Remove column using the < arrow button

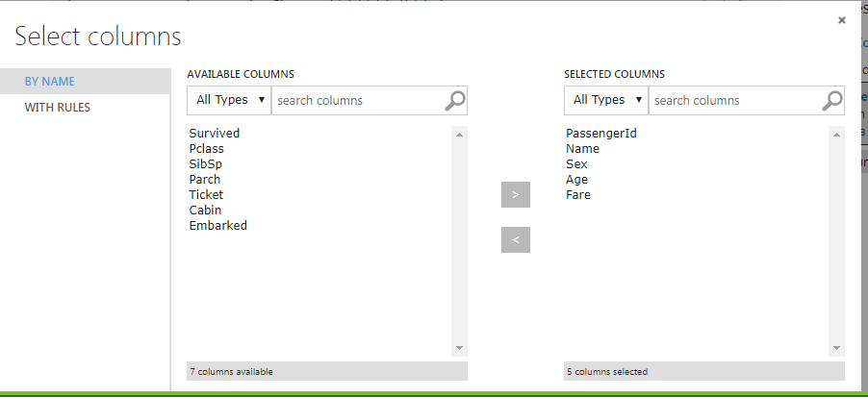tap(516, 240)
